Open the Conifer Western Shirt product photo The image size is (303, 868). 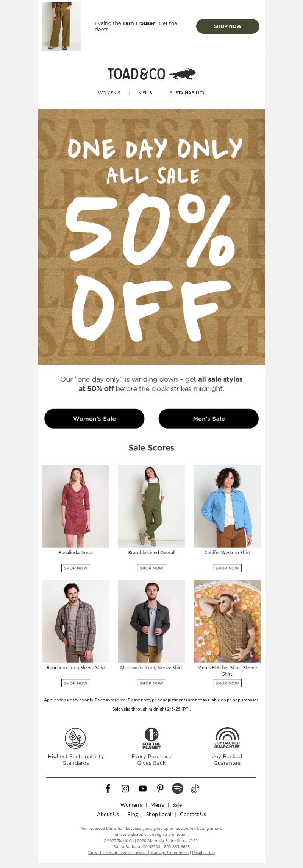(227, 506)
